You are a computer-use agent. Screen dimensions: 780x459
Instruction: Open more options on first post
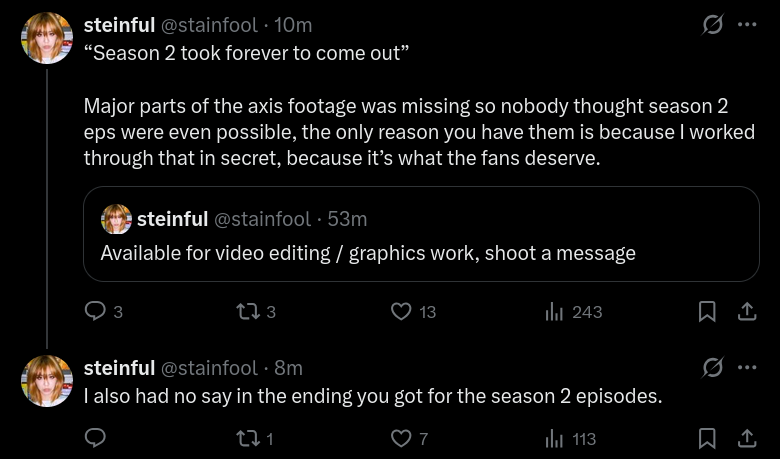click(747, 25)
